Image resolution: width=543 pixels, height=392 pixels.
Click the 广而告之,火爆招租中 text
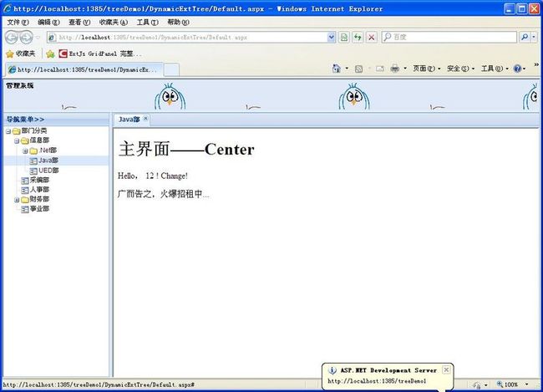pos(163,194)
